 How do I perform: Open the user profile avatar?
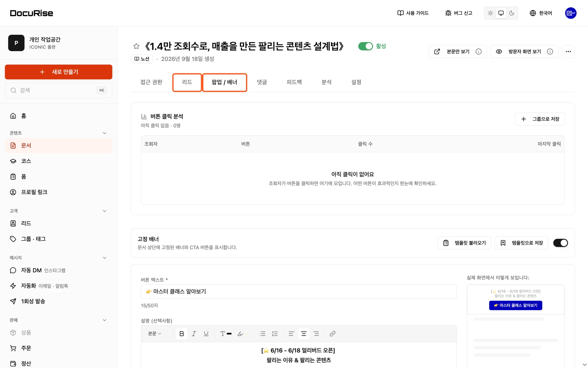[x=571, y=13]
